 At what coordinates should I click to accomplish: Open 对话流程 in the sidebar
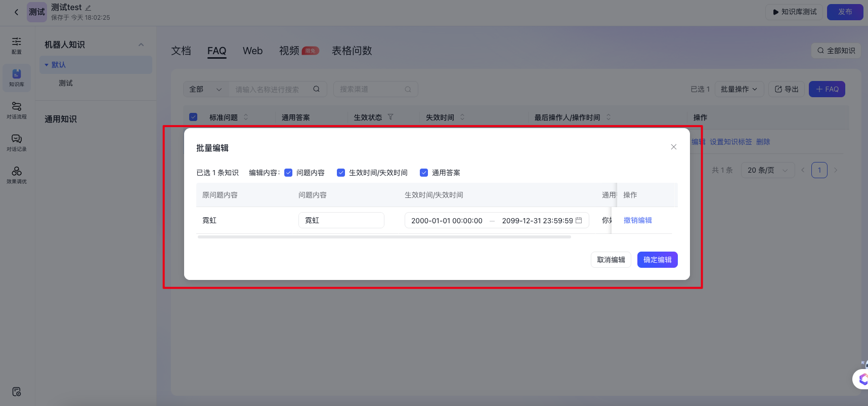[17, 110]
